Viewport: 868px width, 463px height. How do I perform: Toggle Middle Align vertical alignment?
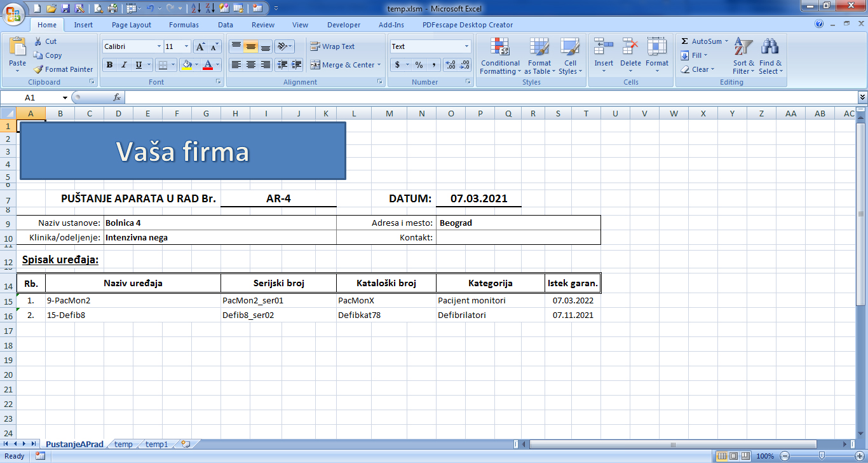point(250,46)
